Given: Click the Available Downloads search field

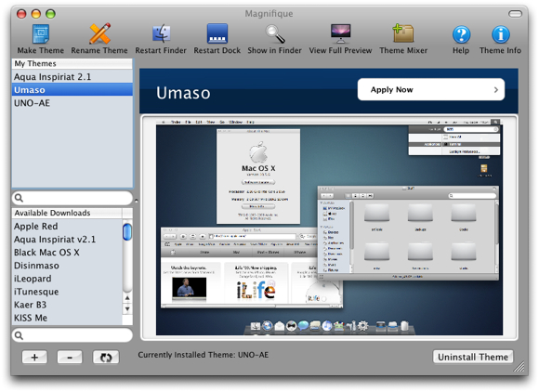Looking at the screenshot, I should pos(72,335).
